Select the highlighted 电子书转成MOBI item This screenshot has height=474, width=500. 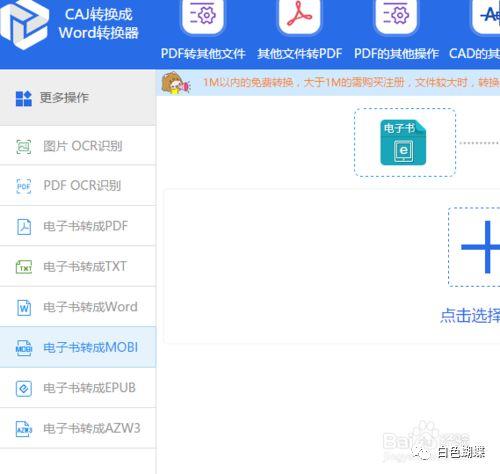tap(78, 347)
